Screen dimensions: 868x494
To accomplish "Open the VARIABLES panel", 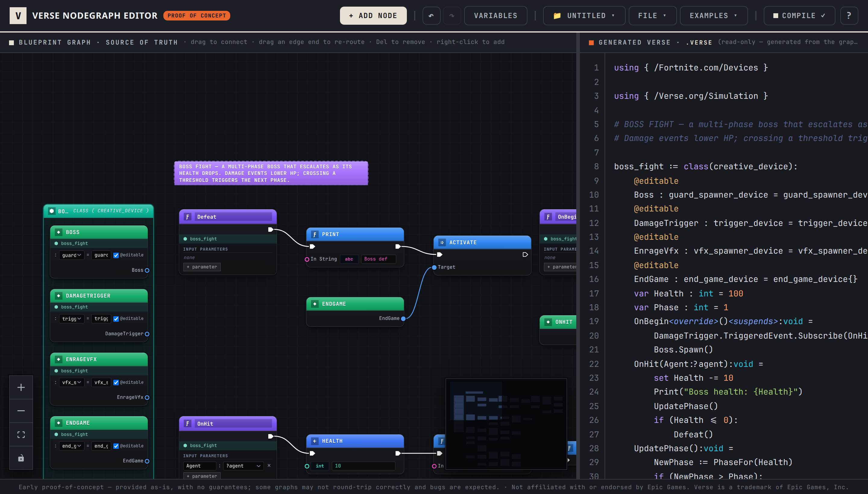I will pyautogui.click(x=495, y=16).
